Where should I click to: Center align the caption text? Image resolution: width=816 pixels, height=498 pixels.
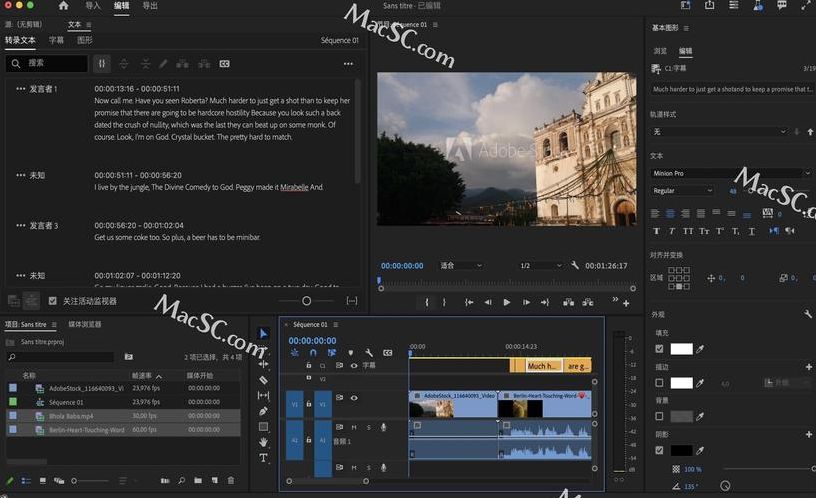[670, 213]
